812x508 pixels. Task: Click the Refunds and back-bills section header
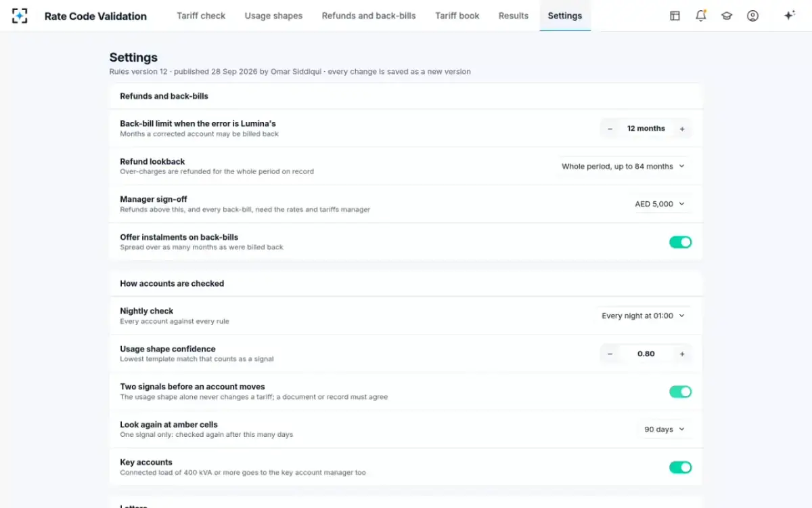pyautogui.click(x=164, y=96)
